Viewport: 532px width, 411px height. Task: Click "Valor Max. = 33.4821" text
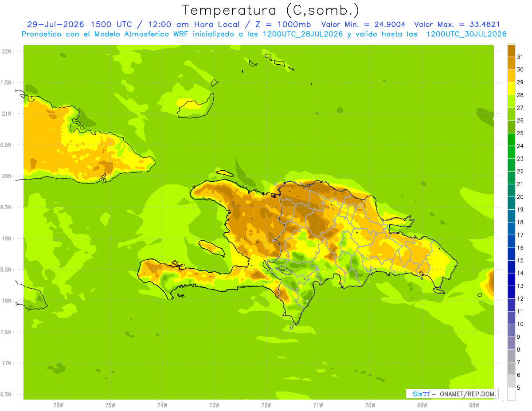[x=457, y=24]
